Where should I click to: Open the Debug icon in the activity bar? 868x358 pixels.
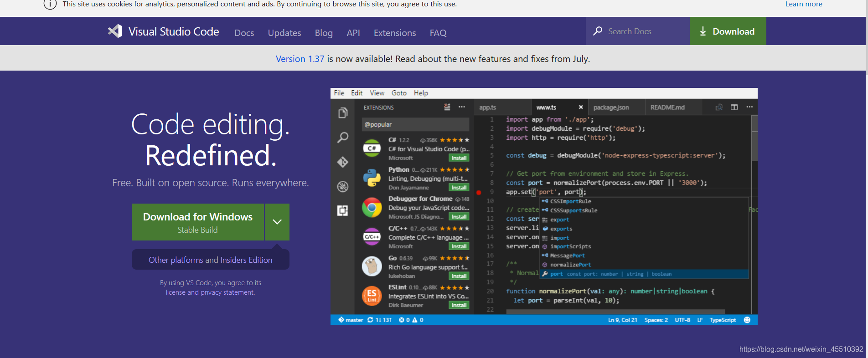click(x=343, y=186)
